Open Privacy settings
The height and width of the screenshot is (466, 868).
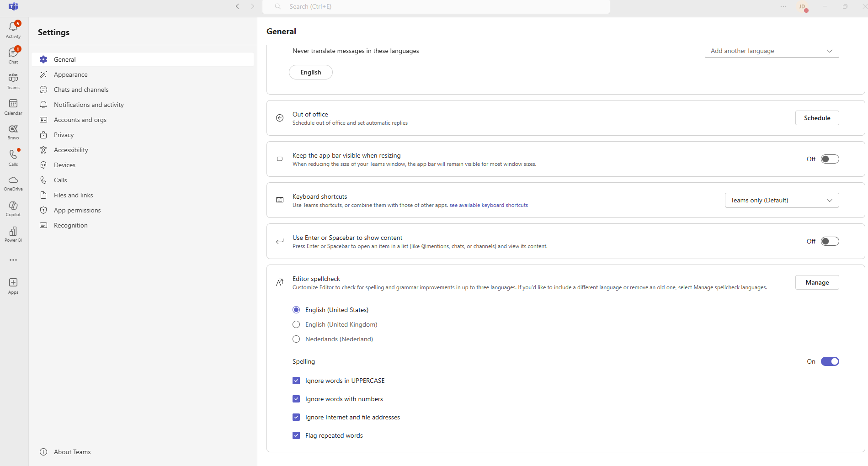(x=143, y=135)
